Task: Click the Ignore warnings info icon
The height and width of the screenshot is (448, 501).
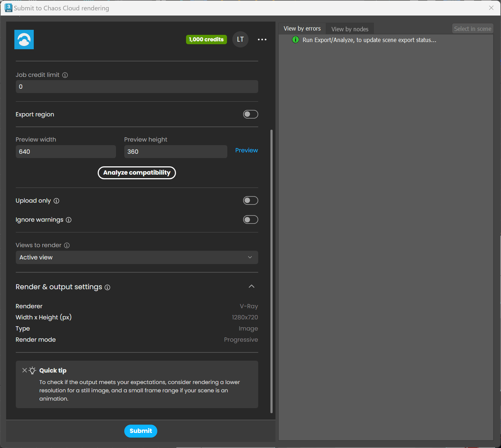Action: tap(69, 220)
